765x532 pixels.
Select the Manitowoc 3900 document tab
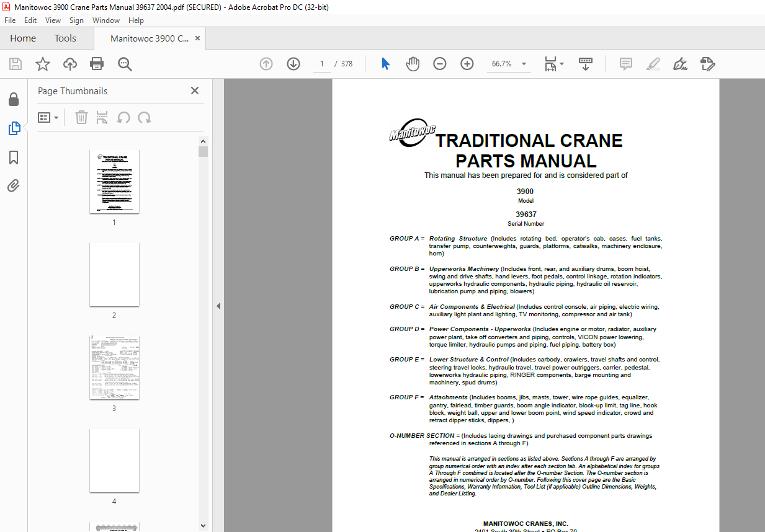[x=150, y=38]
